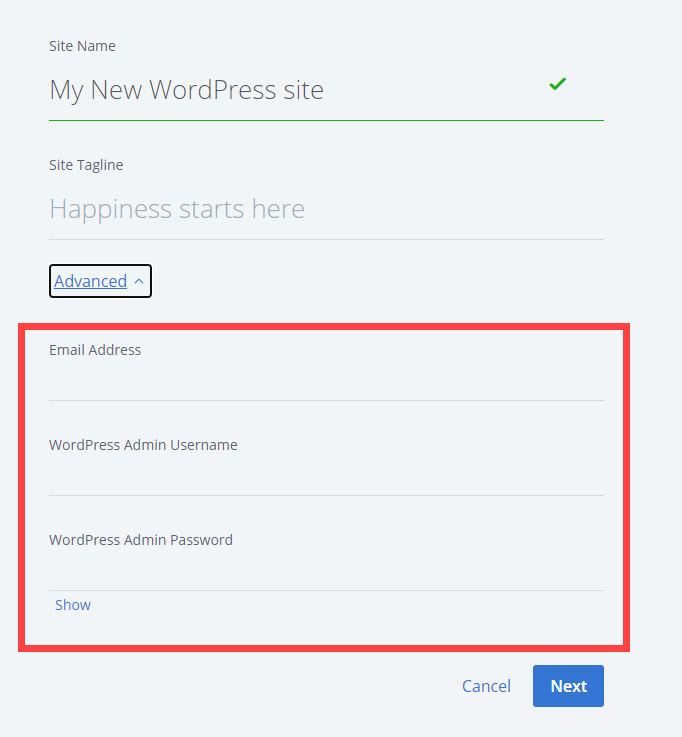Viewport: 682px width, 737px height.
Task: Click the Site Tagline input field
Action: point(326,209)
